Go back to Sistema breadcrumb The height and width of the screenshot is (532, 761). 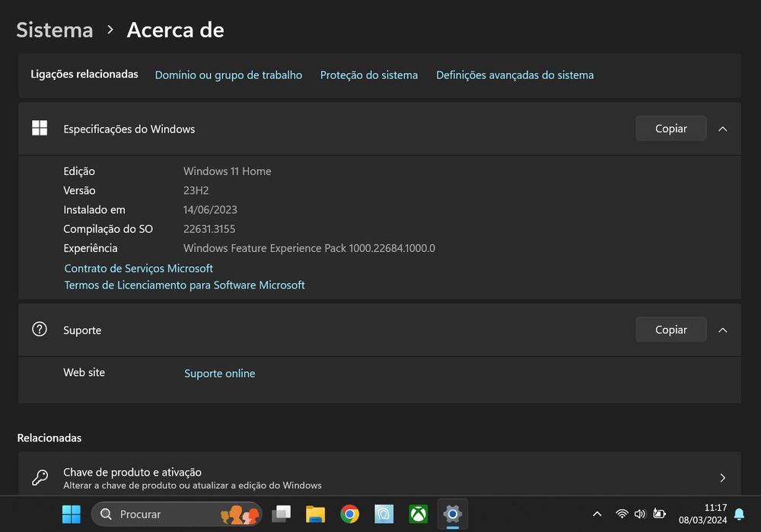[55, 30]
